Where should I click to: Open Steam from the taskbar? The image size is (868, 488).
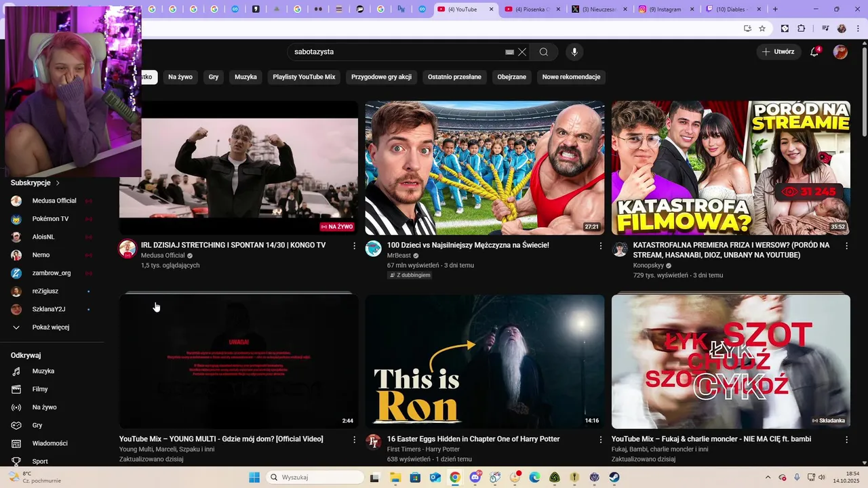614,477
